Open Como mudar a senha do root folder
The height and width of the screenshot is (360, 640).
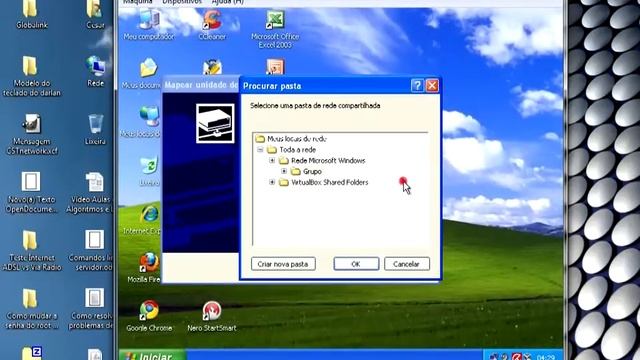click(32, 309)
